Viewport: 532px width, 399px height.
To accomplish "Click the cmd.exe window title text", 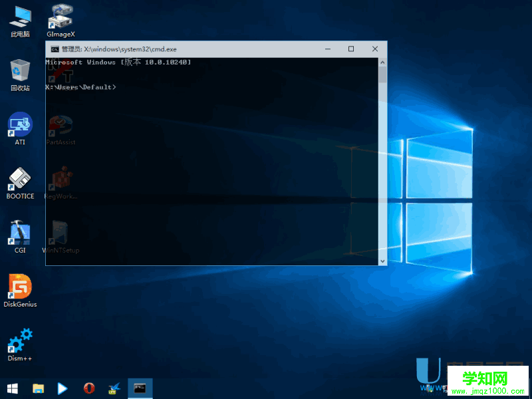I will (x=119, y=49).
